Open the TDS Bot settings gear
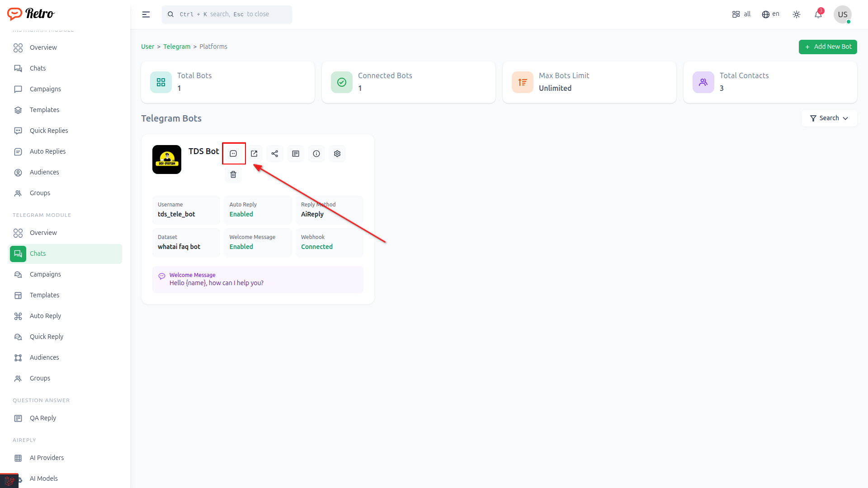Image resolution: width=868 pixels, height=488 pixels. [x=337, y=154]
